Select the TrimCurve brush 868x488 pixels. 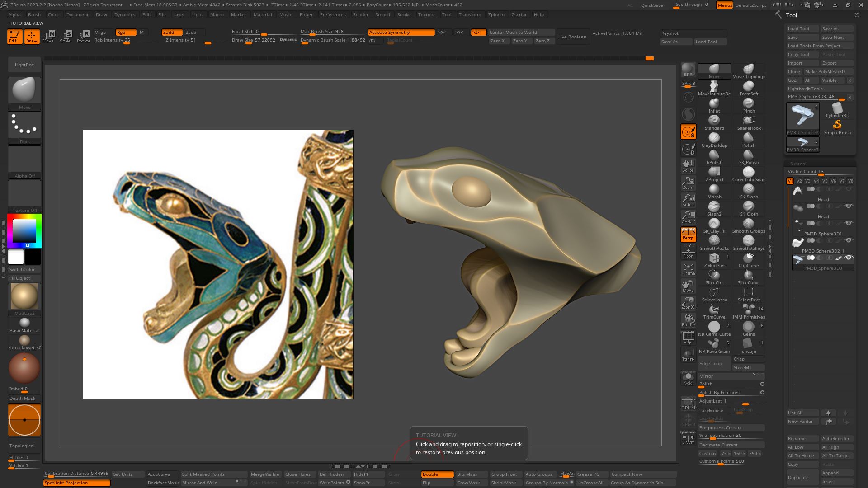(x=714, y=311)
